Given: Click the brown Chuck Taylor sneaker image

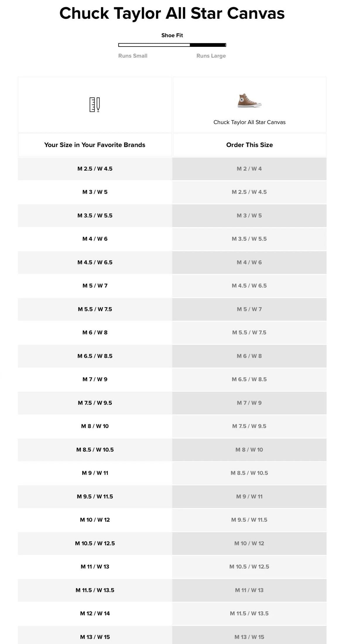Looking at the screenshot, I should (x=249, y=100).
